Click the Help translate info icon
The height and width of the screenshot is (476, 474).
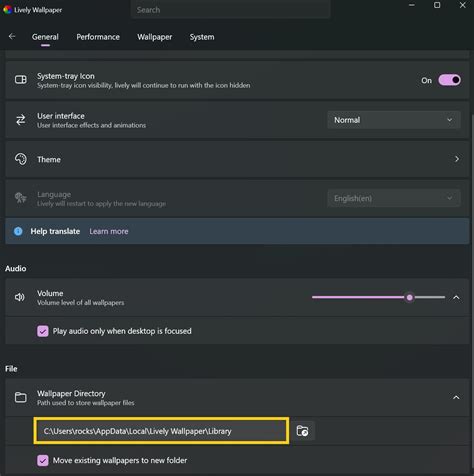click(x=18, y=231)
